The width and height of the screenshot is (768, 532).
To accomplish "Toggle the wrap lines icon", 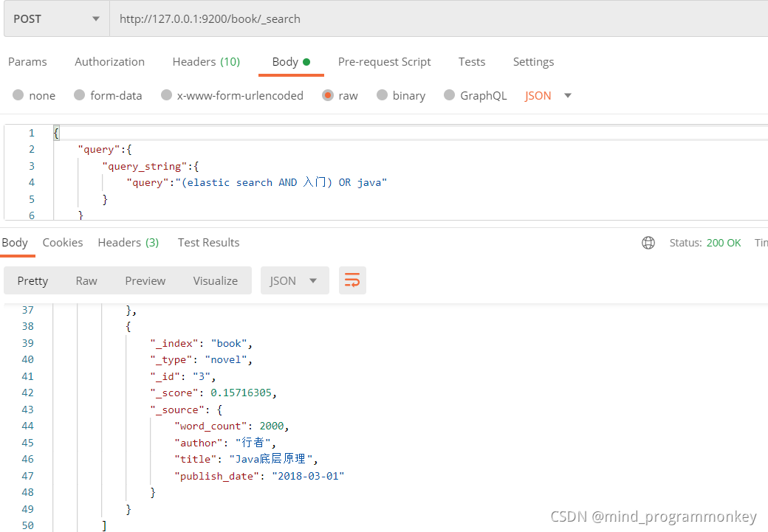I will tap(352, 281).
